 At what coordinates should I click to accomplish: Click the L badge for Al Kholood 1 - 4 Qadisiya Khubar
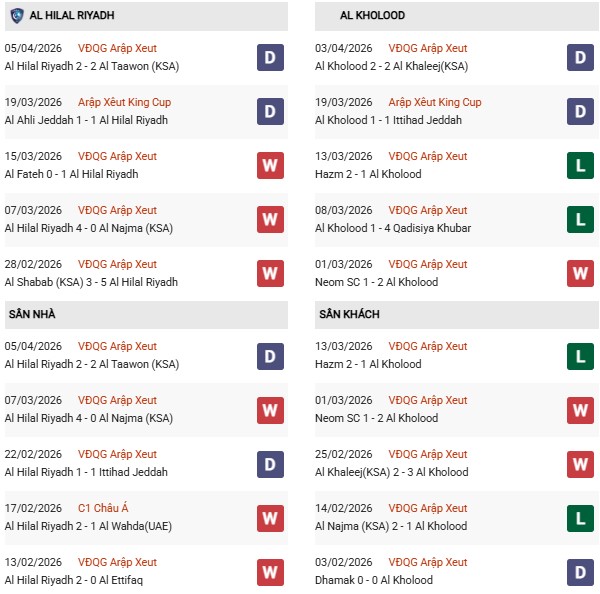point(581,219)
